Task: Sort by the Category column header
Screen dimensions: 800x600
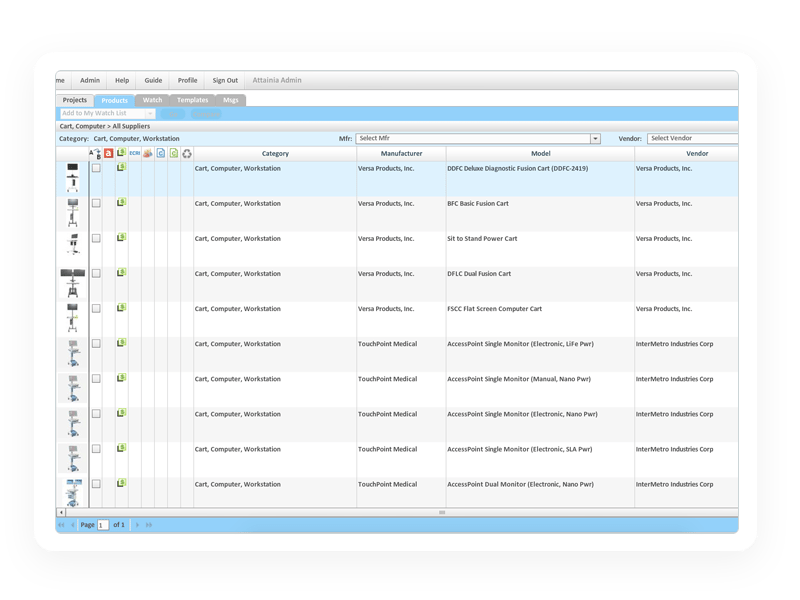Action: point(275,154)
